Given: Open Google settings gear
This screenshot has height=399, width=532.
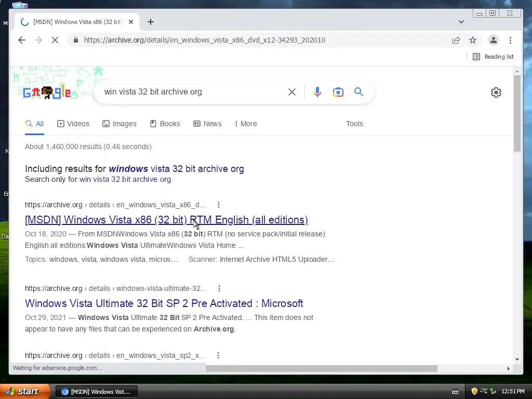Looking at the screenshot, I should coord(496,92).
